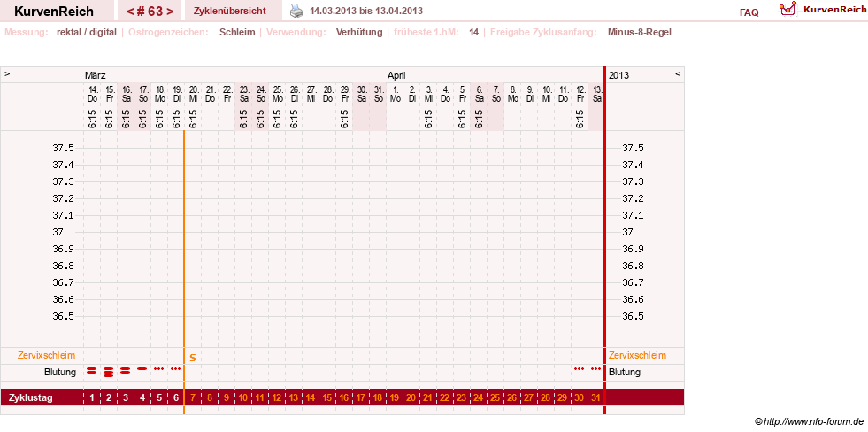Click the 'Schleim' Östrogenzeichen value
Screen dimensions: 868x432
[x=237, y=32]
